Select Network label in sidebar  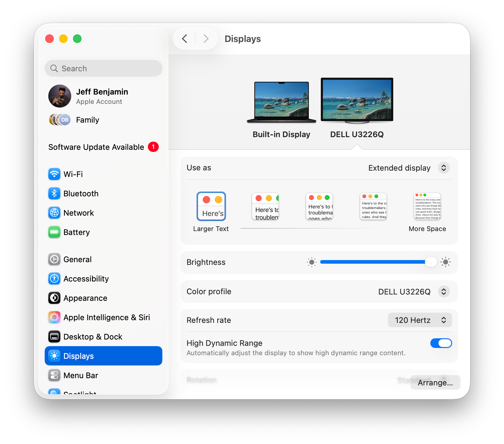(79, 213)
